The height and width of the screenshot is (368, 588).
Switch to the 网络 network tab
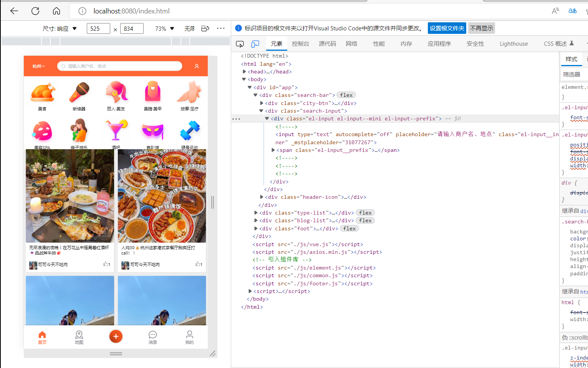pos(351,44)
